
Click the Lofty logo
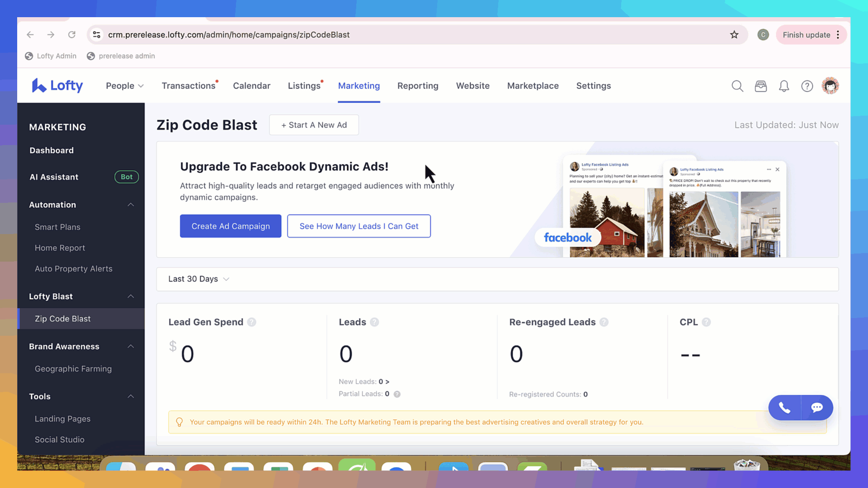pyautogui.click(x=57, y=85)
